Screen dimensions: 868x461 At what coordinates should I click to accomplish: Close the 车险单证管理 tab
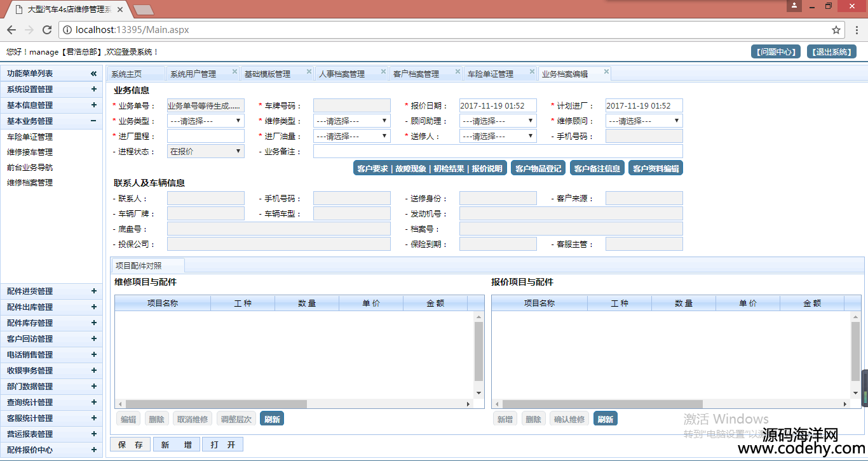click(x=532, y=71)
